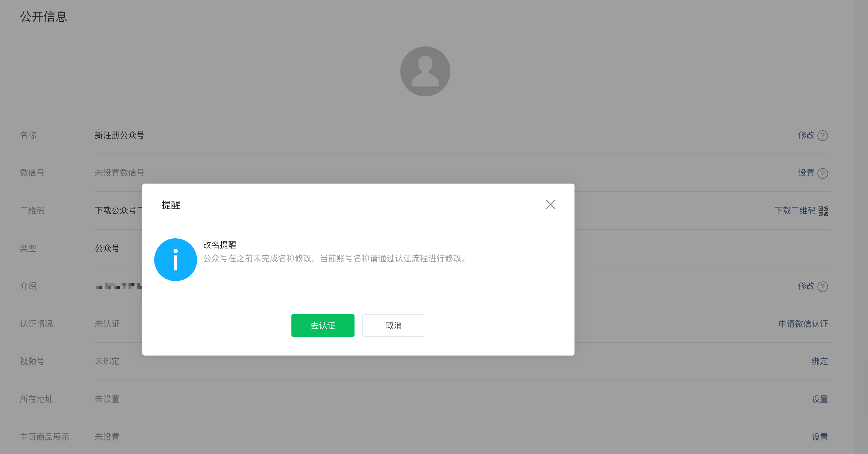Viewport: 868px width, 454px height.
Task: Open the 申请微信认证 link
Action: pyautogui.click(x=803, y=324)
